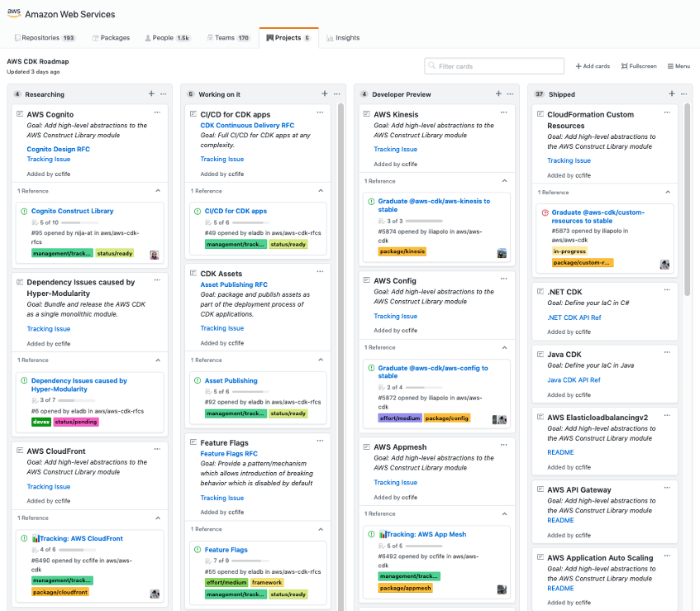Click assignee avatar on Graduate aws-kinesis issue
The width and height of the screenshot is (700, 611).
pos(502,253)
